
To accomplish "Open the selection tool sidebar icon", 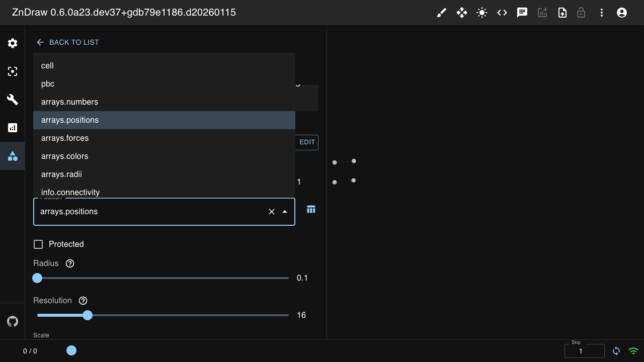I will point(13,71).
